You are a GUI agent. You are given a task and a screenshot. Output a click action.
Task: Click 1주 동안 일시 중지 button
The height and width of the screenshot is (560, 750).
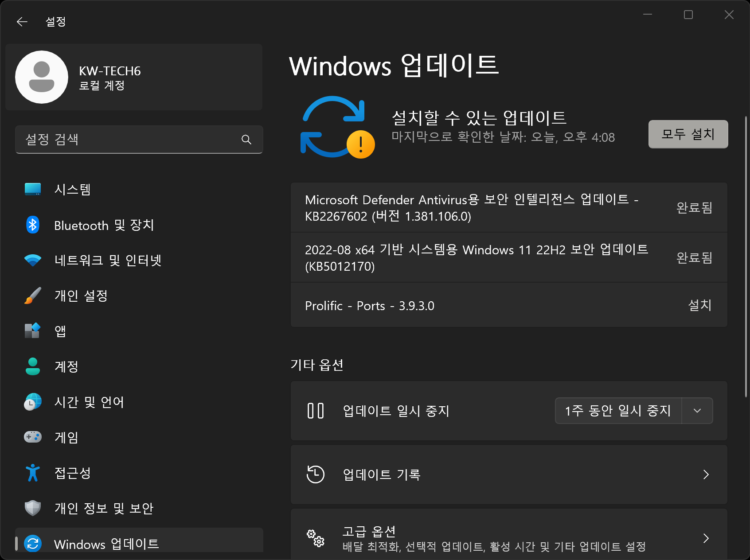618,411
